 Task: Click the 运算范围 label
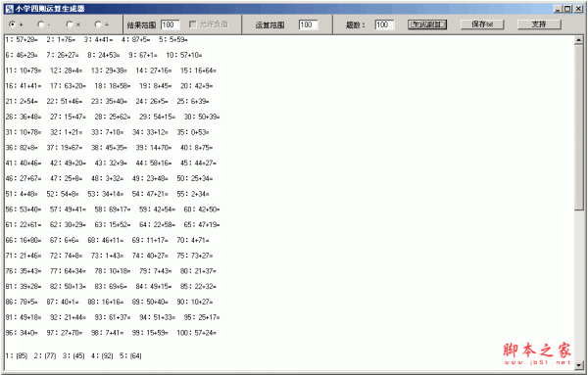click(270, 25)
